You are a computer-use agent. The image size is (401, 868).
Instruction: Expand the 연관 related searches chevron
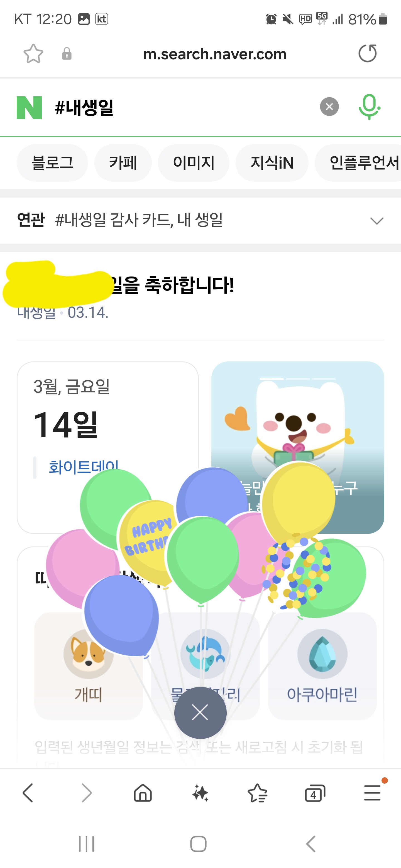pos(377,221)
